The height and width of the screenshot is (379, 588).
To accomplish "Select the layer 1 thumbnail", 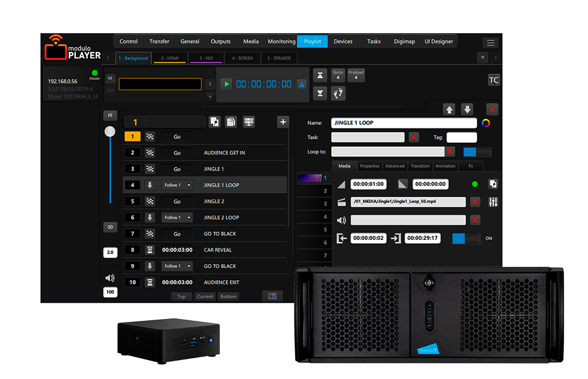I will pyautogui.click(x=310, y=178).
